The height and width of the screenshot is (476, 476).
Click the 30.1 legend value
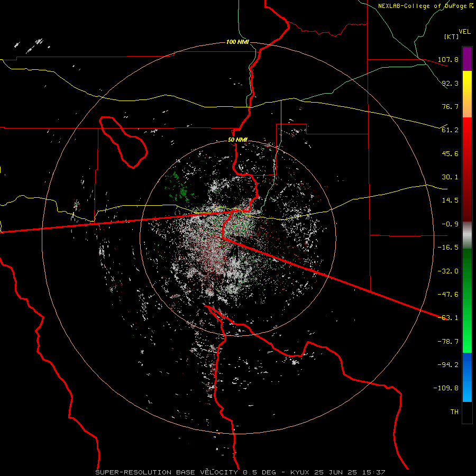click(x=450, y=177)
